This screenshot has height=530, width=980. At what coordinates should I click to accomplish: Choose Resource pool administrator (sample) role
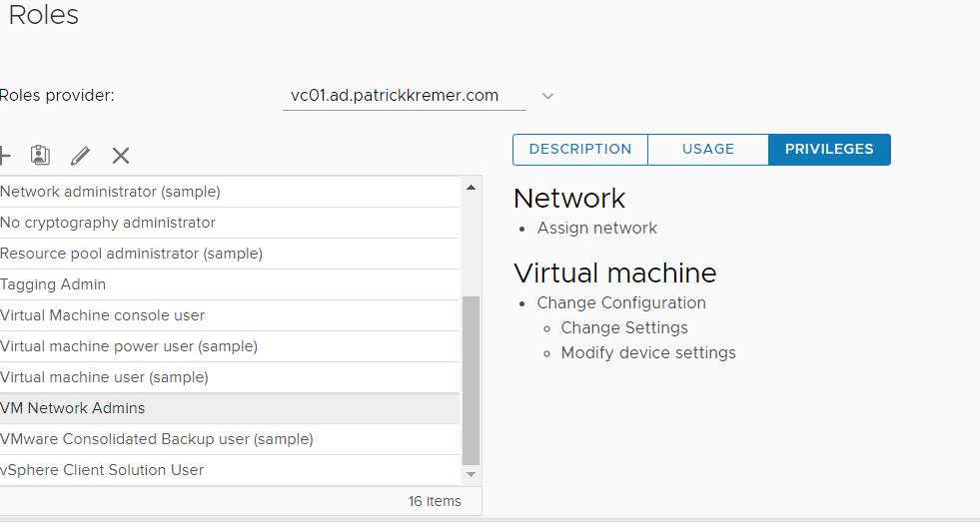131,254
